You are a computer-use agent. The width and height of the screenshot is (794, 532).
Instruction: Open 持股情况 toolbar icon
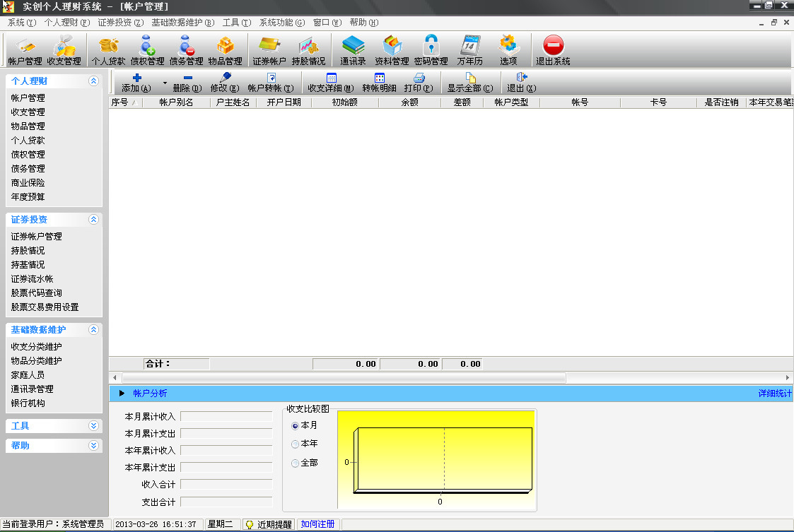pyautogui.click(x=308, y=50)
